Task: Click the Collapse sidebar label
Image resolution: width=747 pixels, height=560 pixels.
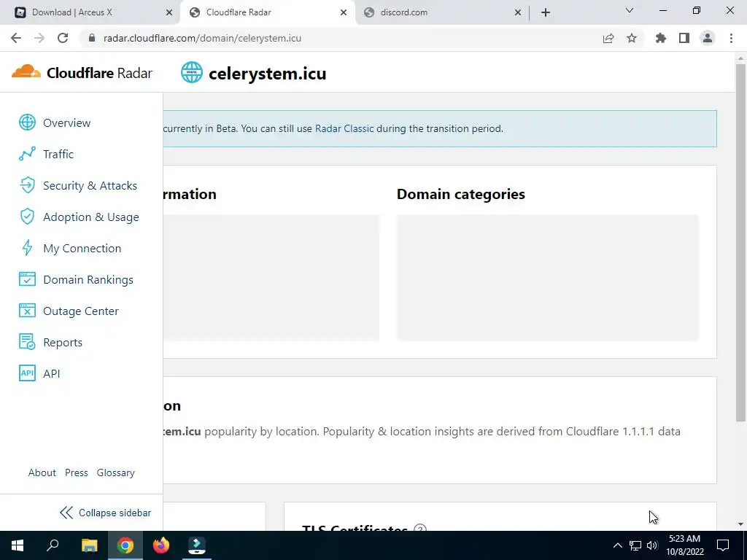Action: tap(115, 513)
